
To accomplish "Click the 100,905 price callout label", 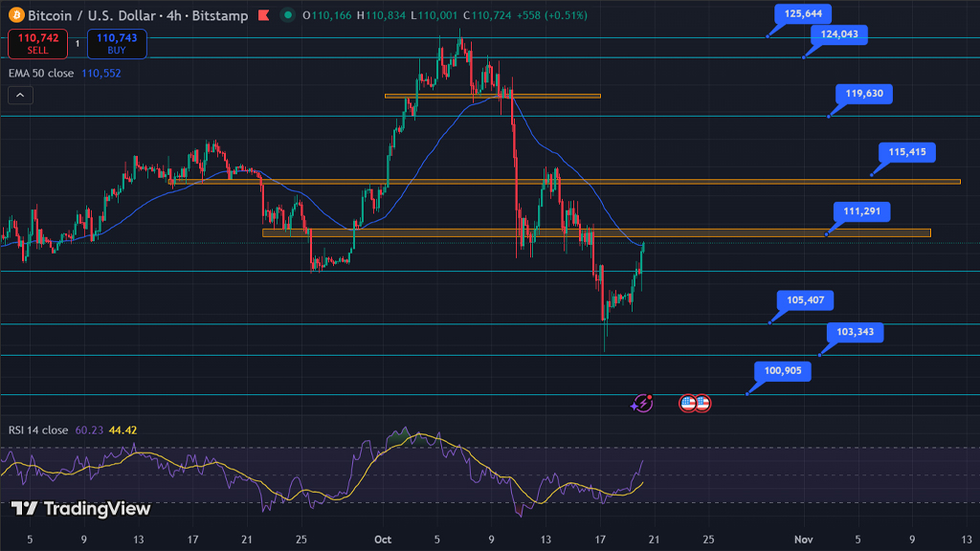I will pos(783,371).
